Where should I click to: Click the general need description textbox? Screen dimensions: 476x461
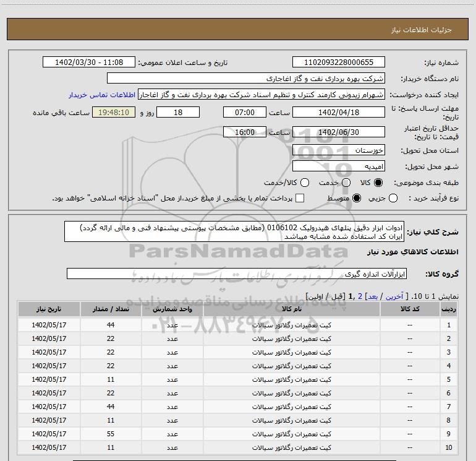(234, 232)
